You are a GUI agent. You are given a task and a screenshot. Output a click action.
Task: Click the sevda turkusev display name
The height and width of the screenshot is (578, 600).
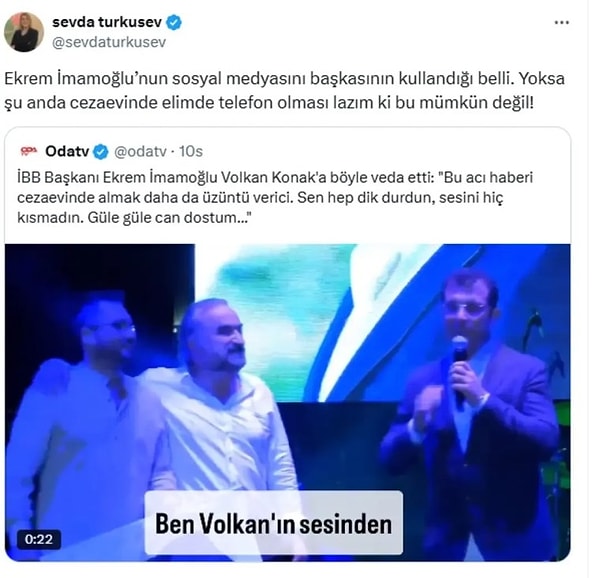coord(107,22)
